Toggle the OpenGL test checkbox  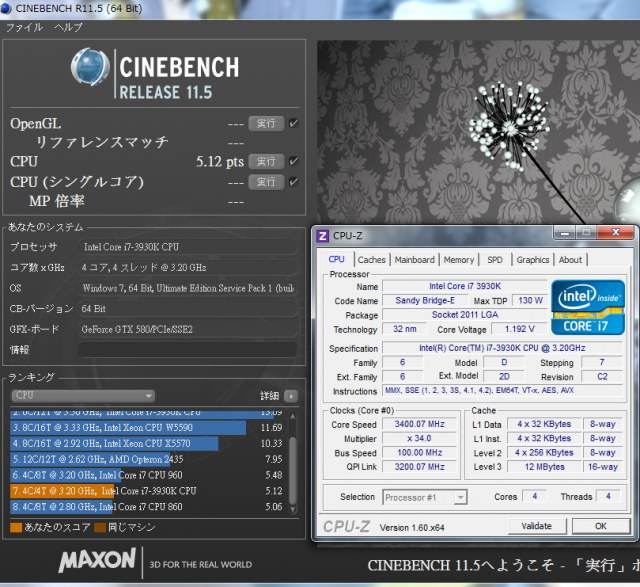[x=293, y=123]
